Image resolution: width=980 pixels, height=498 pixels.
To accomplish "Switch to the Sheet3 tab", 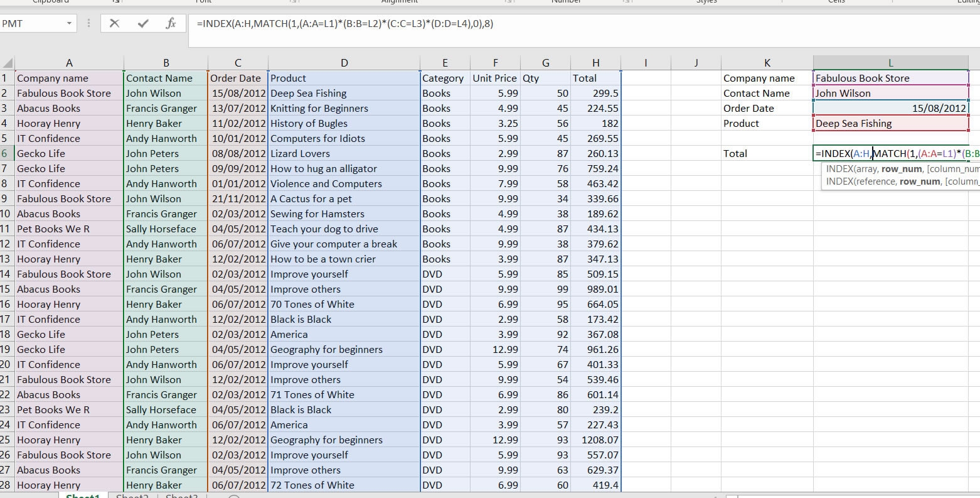I will point(181,495).
